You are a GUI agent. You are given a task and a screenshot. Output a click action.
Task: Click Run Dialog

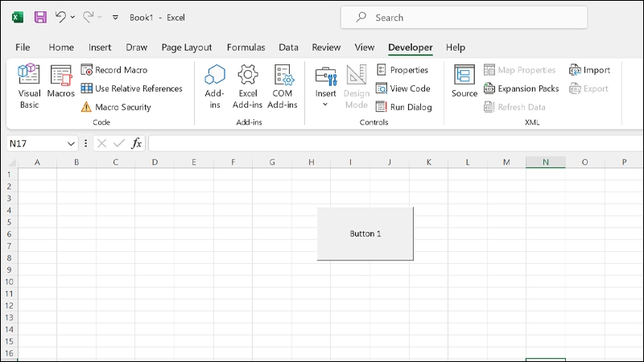(404, 107)
